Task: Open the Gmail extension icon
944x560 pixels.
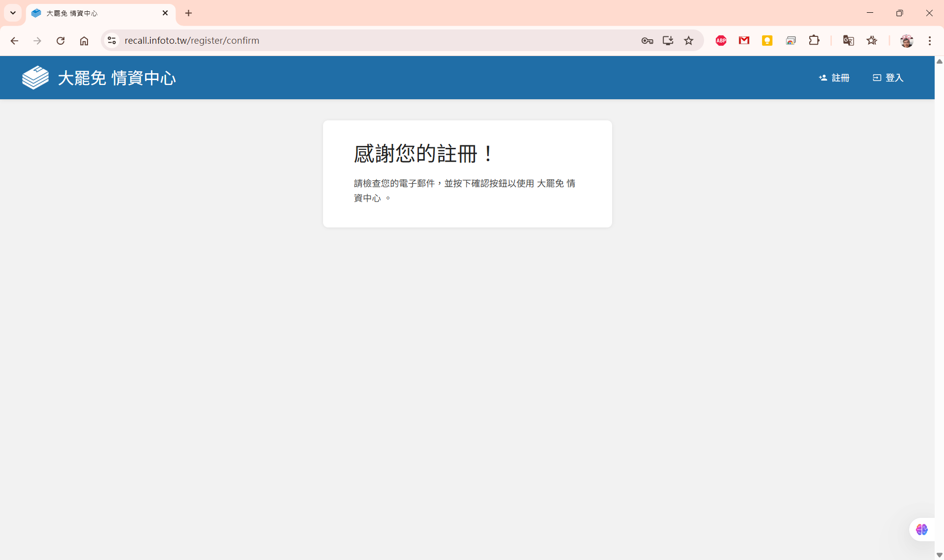Action: (744, 41)
